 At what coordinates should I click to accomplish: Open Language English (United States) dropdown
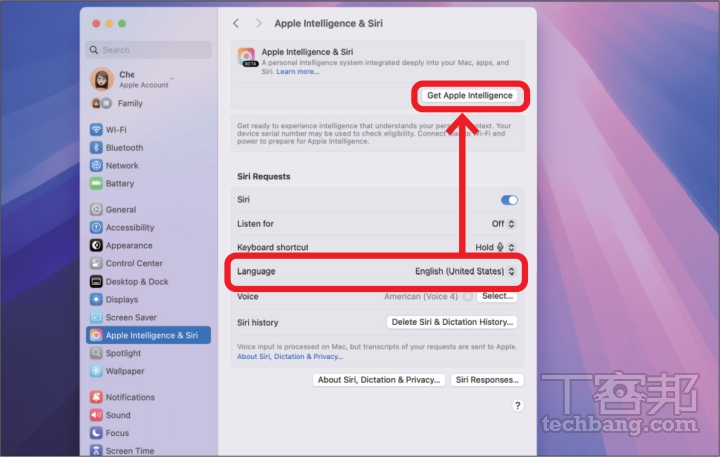pyautogui.click(x=465, y=271)
